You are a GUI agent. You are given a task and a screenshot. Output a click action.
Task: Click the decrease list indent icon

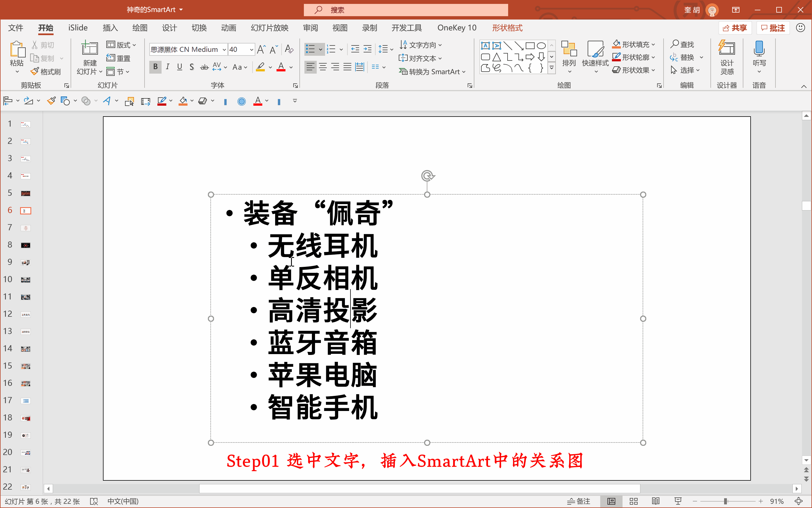tap(355, 49)
